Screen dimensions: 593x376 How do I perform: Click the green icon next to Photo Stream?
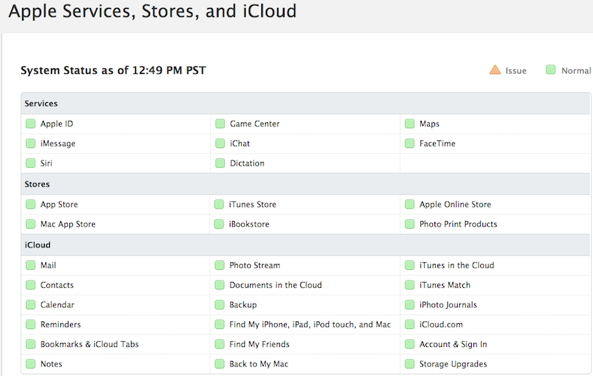[219, 265]
